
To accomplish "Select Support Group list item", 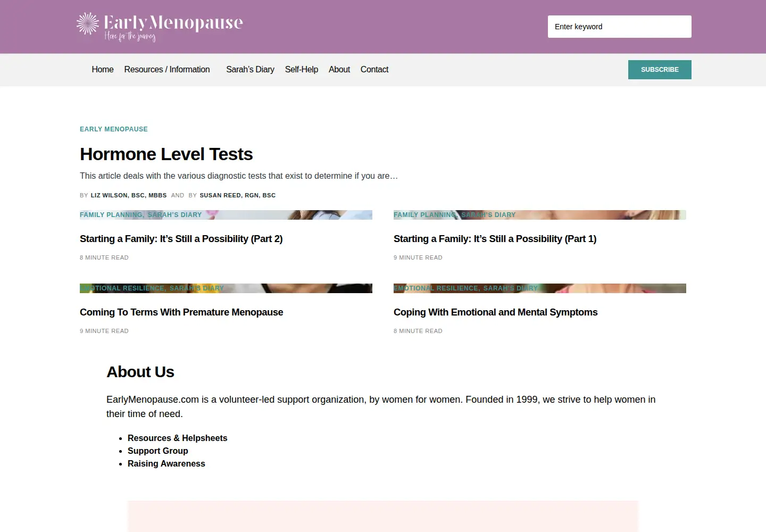I will 158,451.
